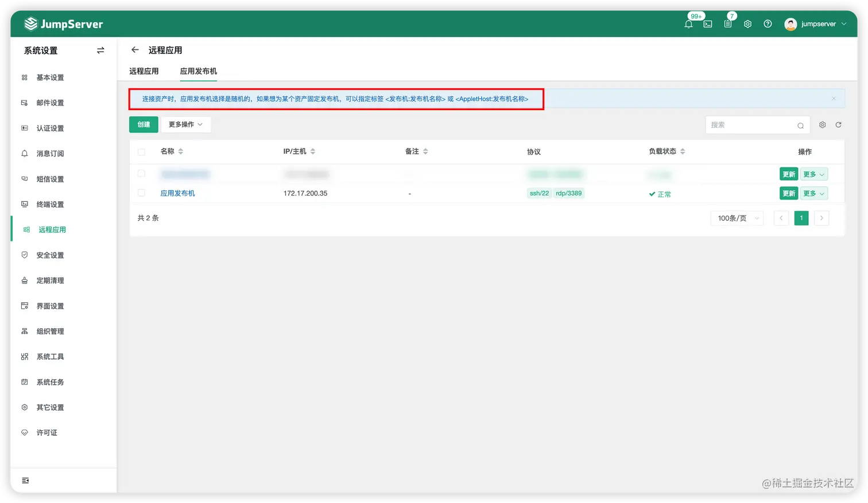Switch to the 远程应用 tab
868x503 pixels.
[x=144, y=71]
